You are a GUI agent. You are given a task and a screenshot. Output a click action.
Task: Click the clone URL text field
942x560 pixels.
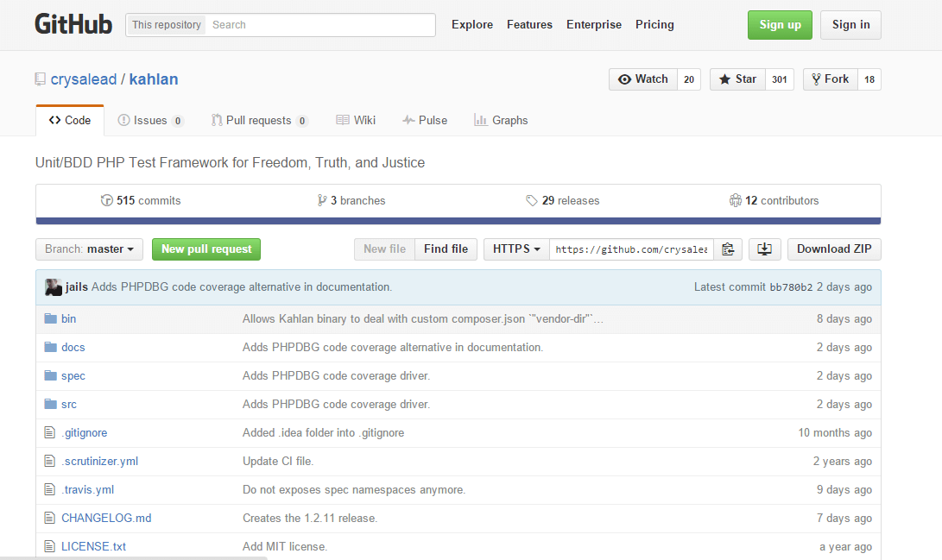(x=631, y=249)
